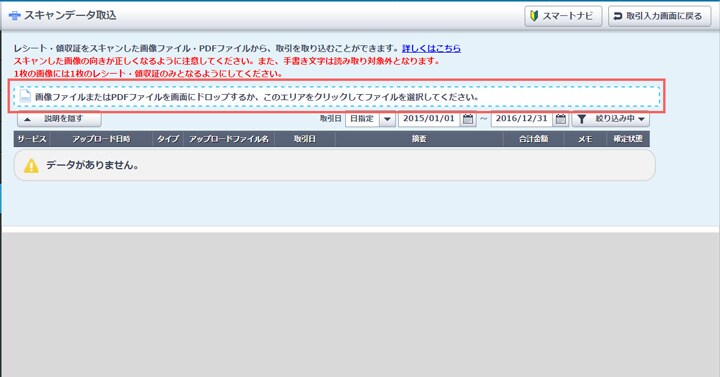Click the return arrow icon on 取引入力画面に戻る
The image size is (720, 377).
click(x=618, y=16)
